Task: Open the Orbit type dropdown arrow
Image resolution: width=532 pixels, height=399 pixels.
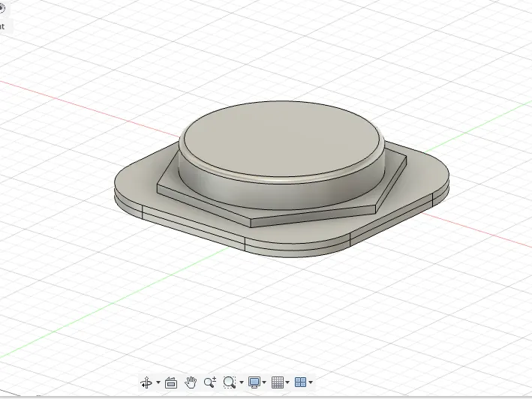Action: tap(158, 382)
